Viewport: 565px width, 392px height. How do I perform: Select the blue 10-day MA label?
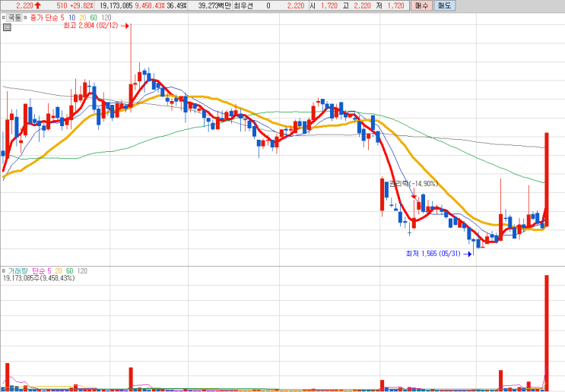[71, 17]
